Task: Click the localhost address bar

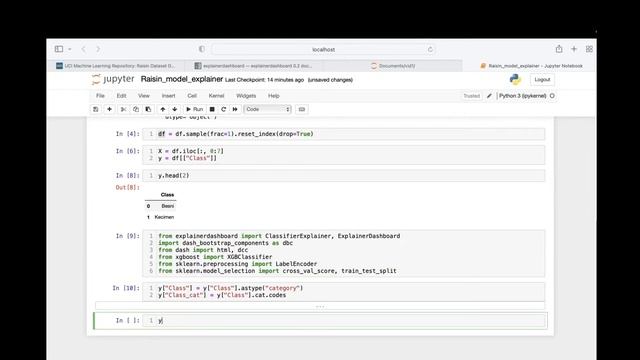Action: [323, 49]
